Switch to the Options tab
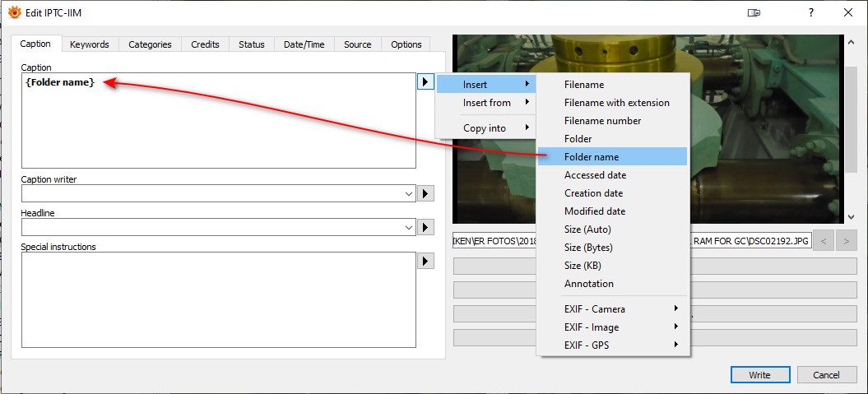This screenshot has height=394, width=868. coord(406,44)
